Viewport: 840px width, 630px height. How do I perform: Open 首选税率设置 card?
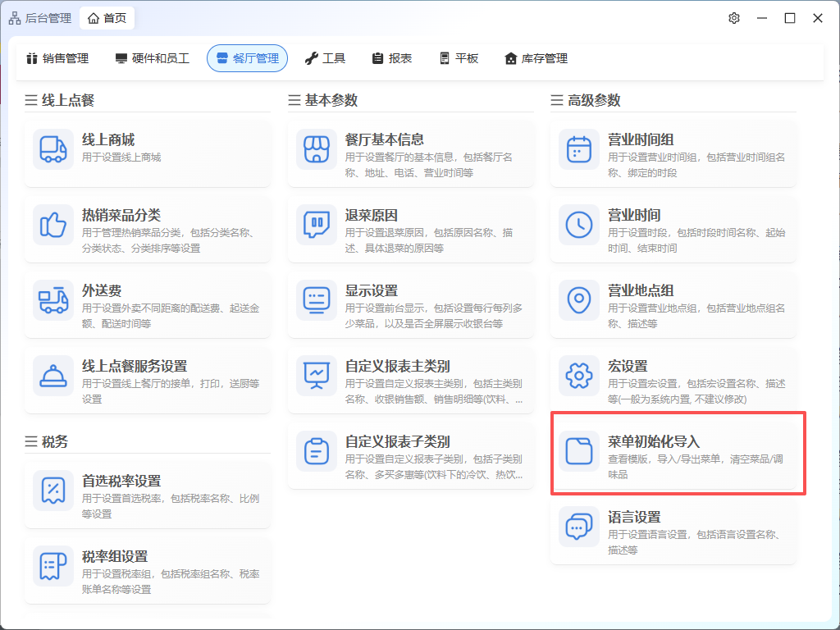148,489
